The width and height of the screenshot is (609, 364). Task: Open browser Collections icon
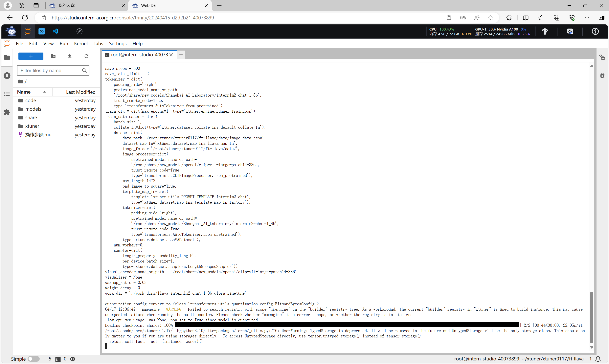click(556, 18)
